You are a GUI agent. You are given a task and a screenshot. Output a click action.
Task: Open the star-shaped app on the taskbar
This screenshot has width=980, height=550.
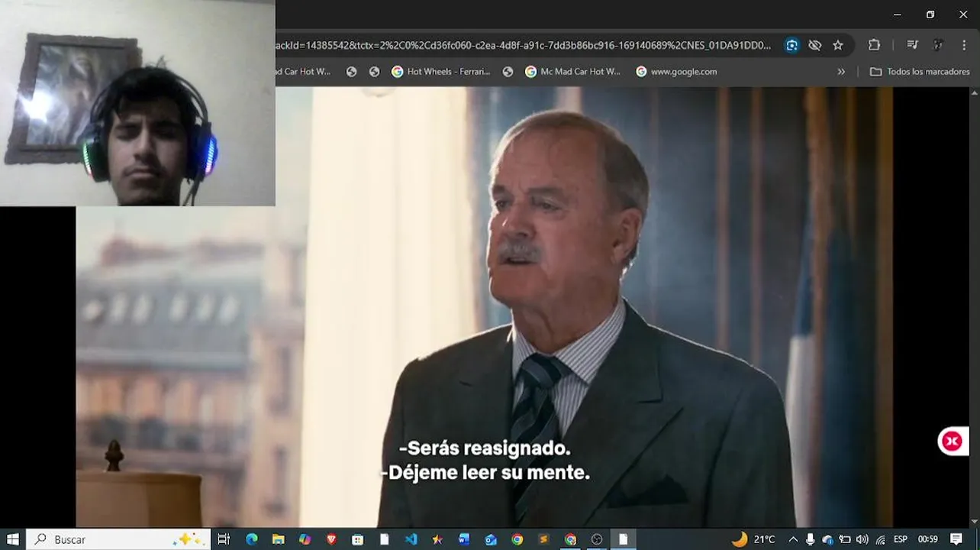(x=437, y=539)
